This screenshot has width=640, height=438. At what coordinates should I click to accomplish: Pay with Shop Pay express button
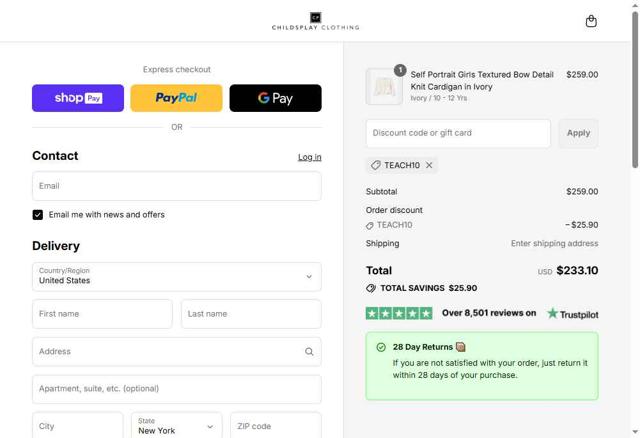[x=78, y=98]
